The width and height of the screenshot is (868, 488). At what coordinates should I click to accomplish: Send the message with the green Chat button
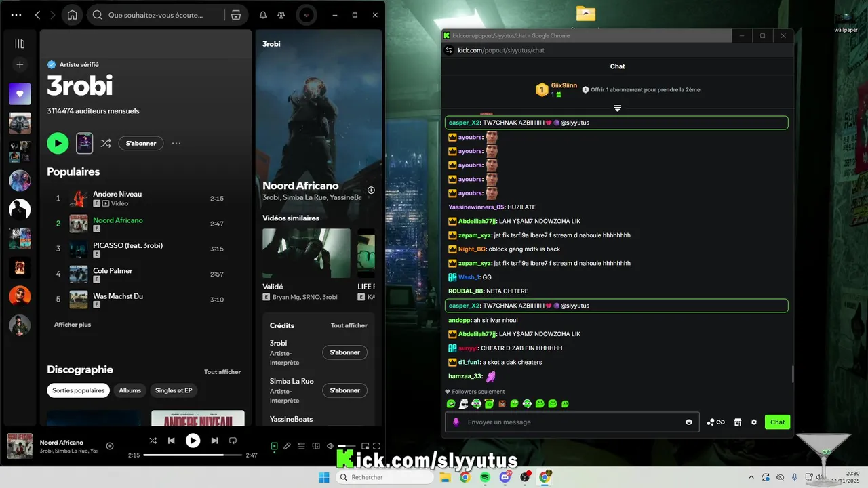(777, 422)
